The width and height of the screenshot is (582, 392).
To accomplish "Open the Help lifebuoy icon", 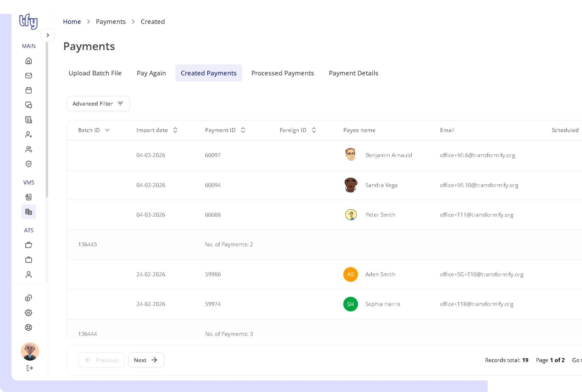I will (29, 327).
